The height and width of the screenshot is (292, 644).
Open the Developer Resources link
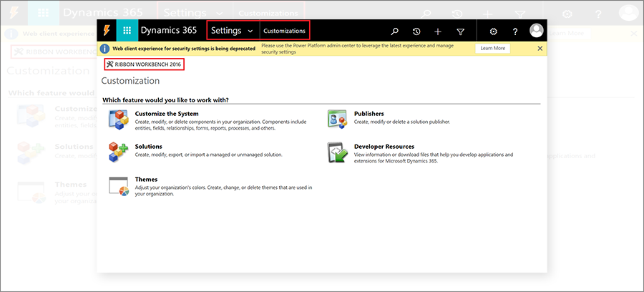pos(384,147)
